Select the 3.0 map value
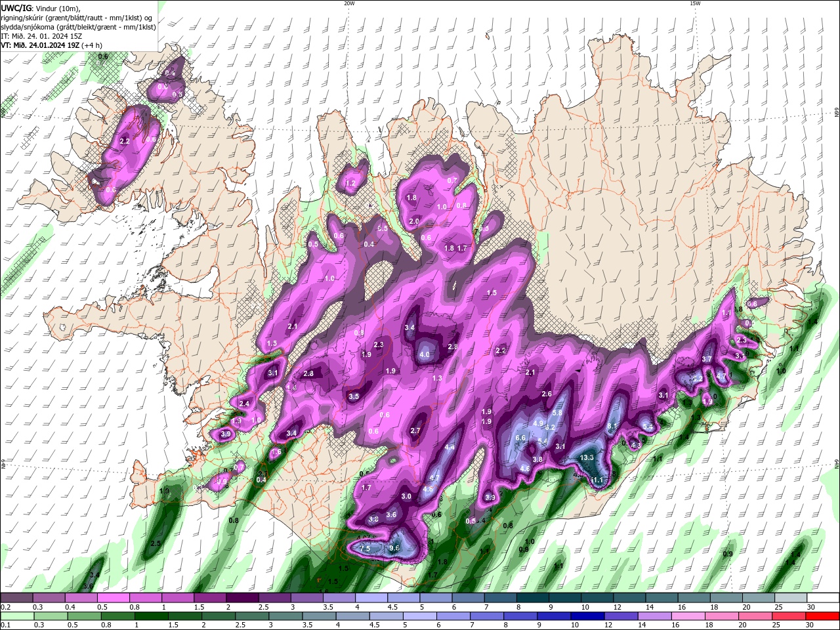This screenshot has height=630, width=840. (406, 496)
